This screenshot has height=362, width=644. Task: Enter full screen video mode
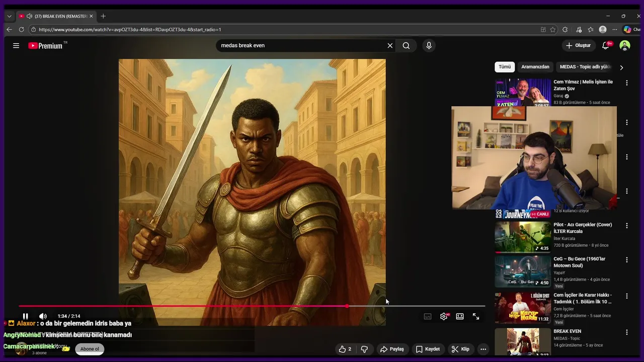click(x=476, y=316)
